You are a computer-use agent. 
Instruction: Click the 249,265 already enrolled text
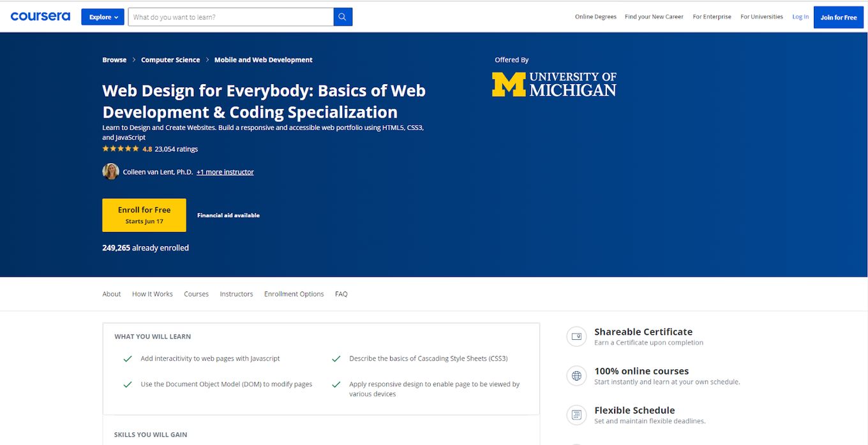pos(146,248)
